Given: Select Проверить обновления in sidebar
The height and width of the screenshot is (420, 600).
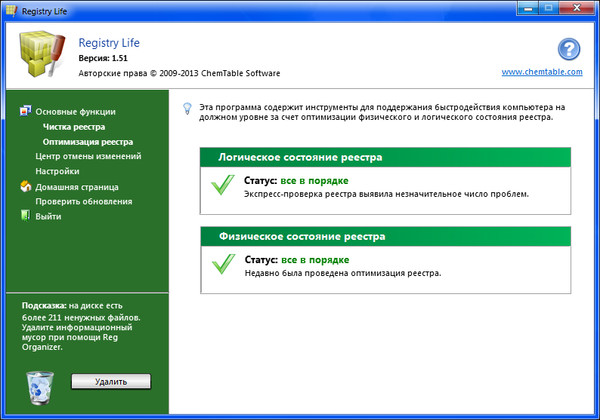Looking at the screenshot, I should point(83,201).
